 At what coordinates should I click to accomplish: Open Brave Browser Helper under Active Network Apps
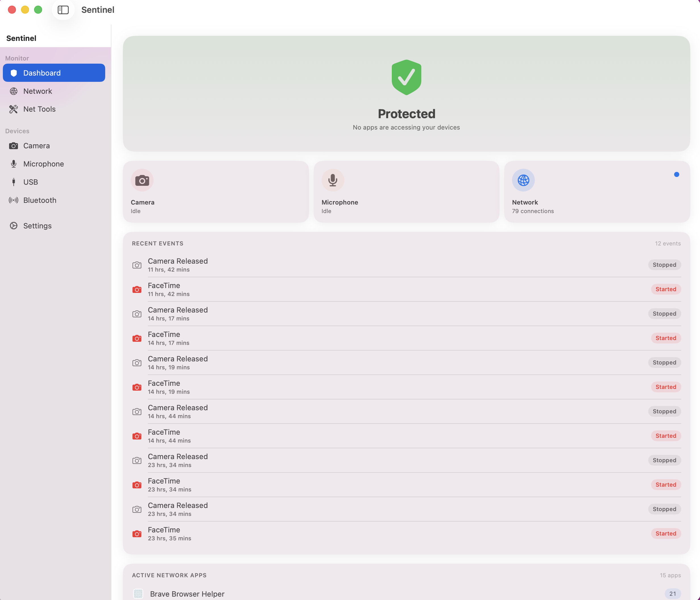(x=187, y=593)
